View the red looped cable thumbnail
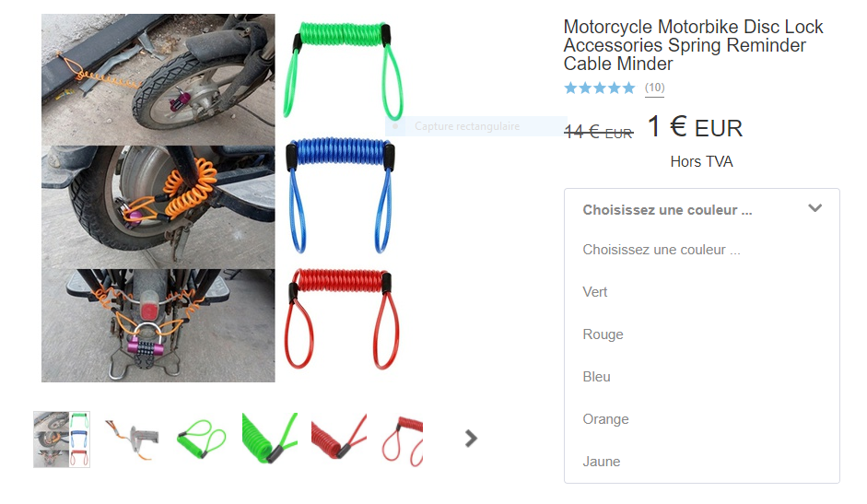 pos(403,440)
